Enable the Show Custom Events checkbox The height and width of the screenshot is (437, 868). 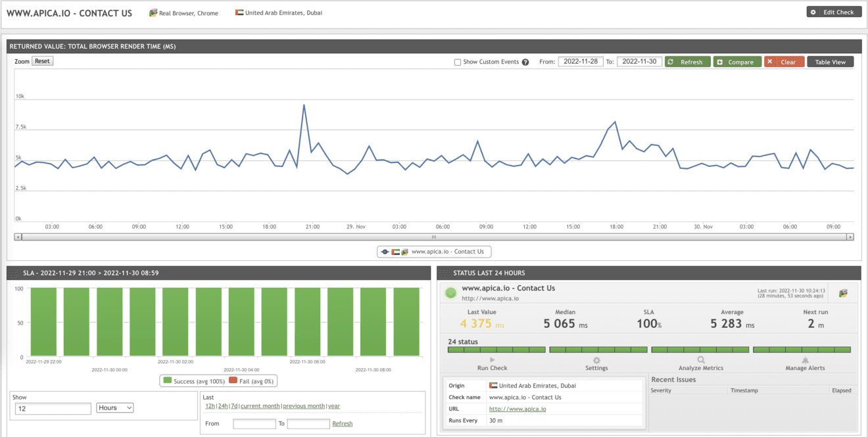point(457,62)
